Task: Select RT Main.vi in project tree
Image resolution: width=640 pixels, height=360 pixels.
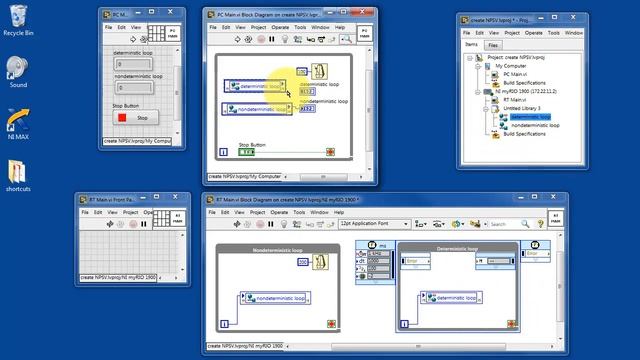Action: (x=514, y=100)
